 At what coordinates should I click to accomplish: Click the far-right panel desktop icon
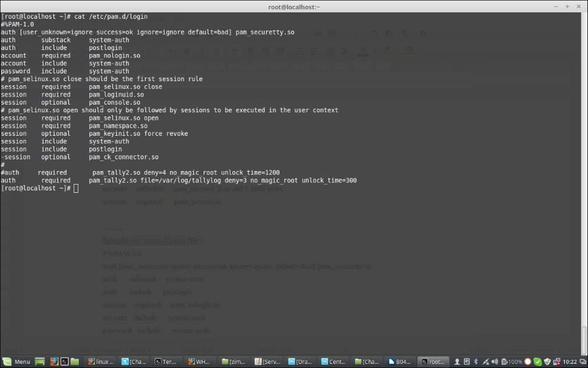click(x=583, y=362)
